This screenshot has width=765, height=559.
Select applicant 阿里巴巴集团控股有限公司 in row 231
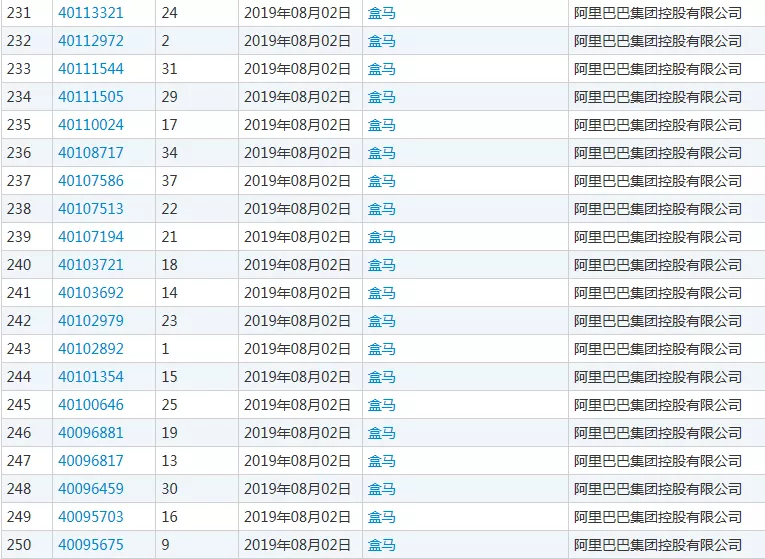(658, 13)
